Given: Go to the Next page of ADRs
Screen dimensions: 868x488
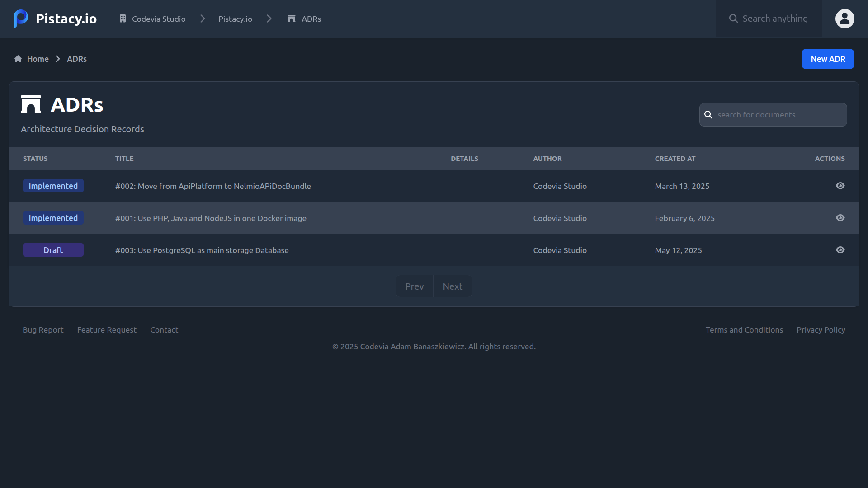Looking at the screenshot, I should pyautogui.click(x=453, y=286).
